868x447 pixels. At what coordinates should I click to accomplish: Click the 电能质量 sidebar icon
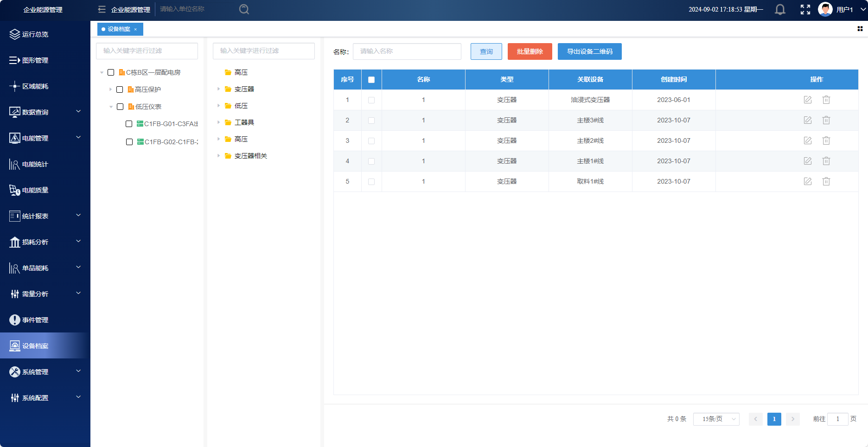[15, 190]
